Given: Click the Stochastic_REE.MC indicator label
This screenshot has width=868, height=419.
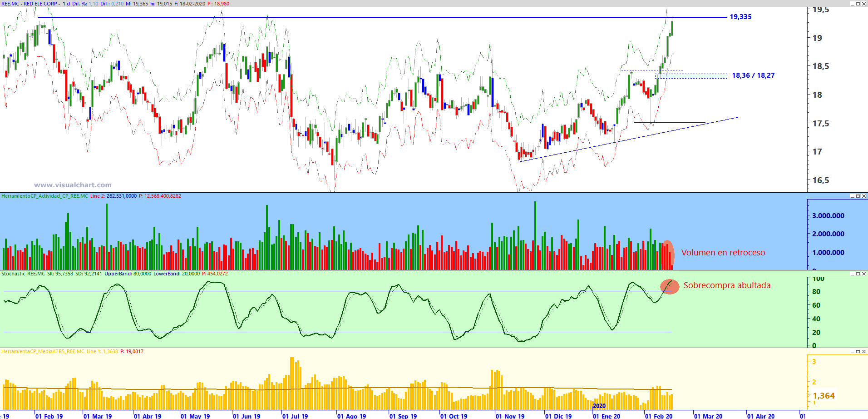Looking at the screenshot, I should (x=23, y=274).
